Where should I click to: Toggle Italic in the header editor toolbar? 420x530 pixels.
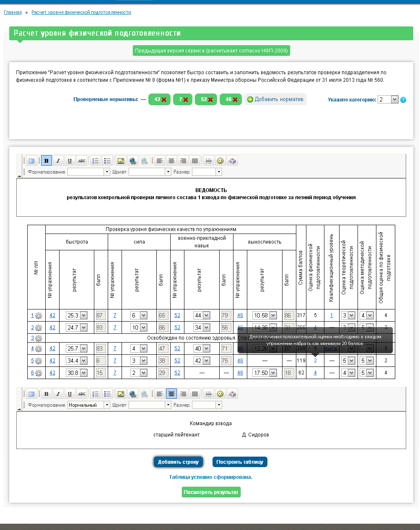point(58,161)
